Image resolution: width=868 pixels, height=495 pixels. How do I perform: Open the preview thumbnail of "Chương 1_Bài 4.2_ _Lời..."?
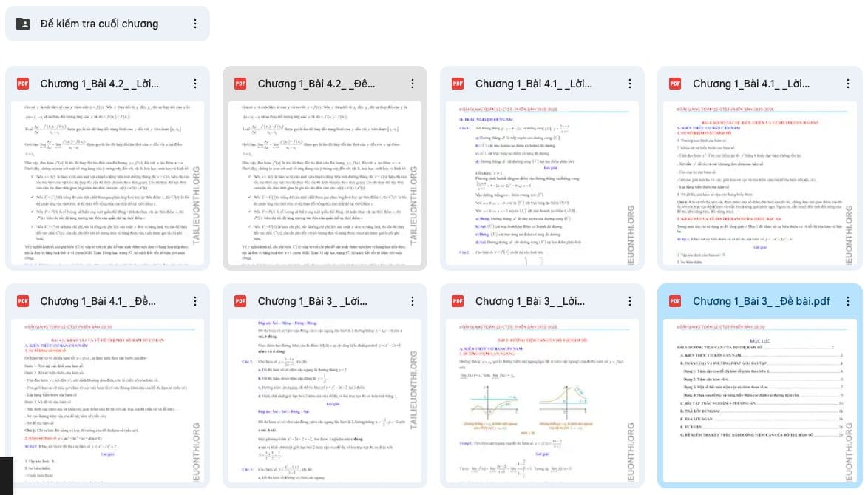tap(107, 183)
